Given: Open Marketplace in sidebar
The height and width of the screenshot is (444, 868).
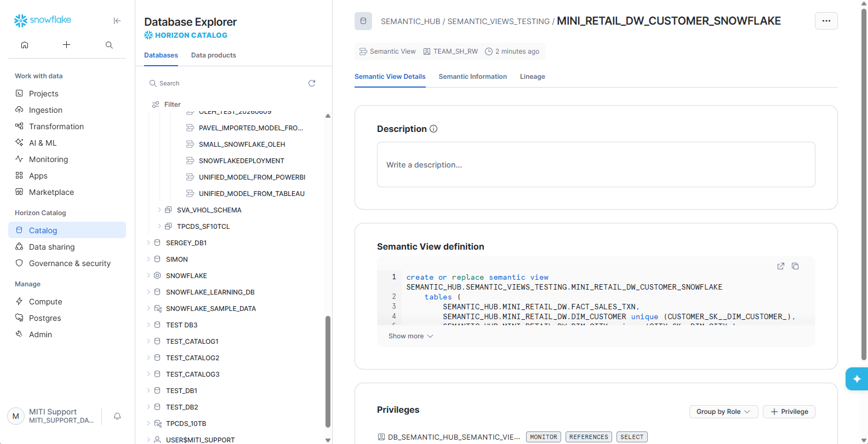Looking at the screenshot, I should click(x=67, y=192).
